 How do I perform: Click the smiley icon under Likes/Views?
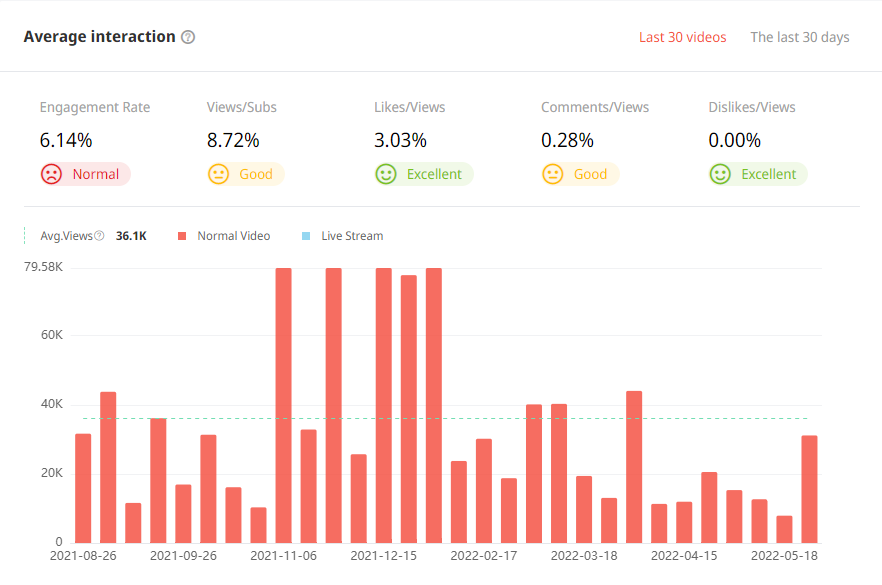(x=386, y=174)
